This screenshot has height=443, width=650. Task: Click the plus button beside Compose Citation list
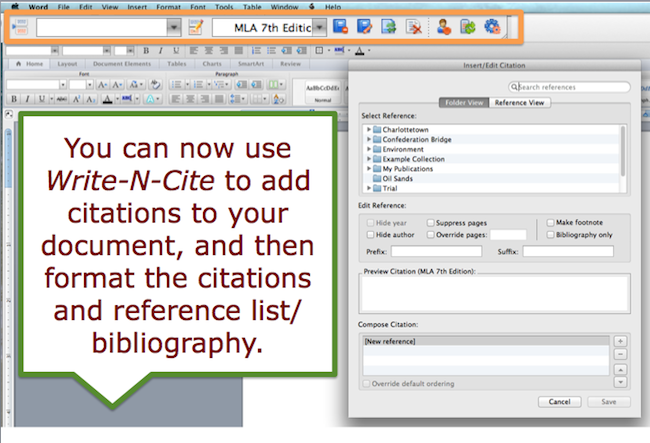pyautogui.click(x=620, y=341)
